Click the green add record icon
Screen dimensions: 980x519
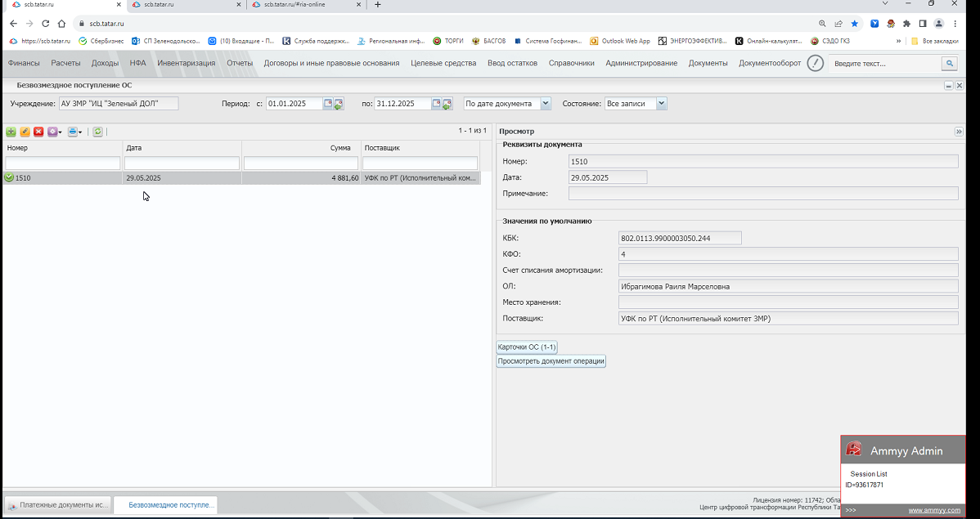(11, 132)
